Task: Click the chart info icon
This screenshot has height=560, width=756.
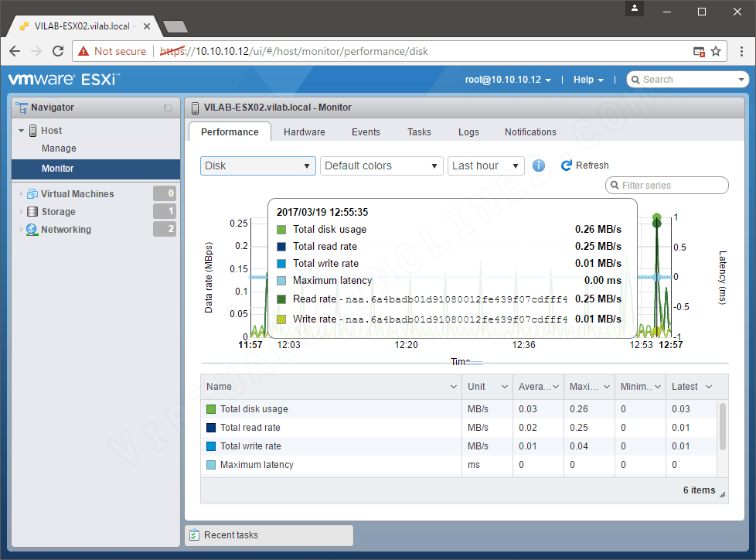Action: coord(539,166)
